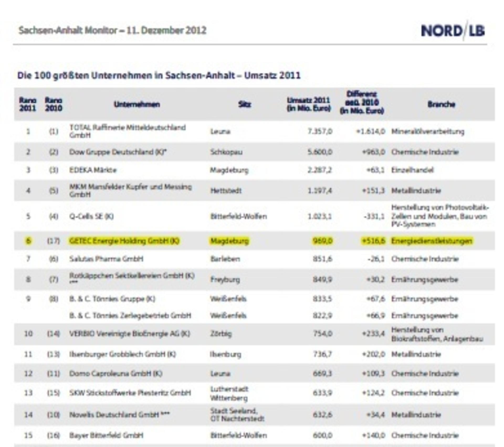
Task: Click the 'Schkopau' location cell
Action: pyautogui.click(x=226, y=152)
